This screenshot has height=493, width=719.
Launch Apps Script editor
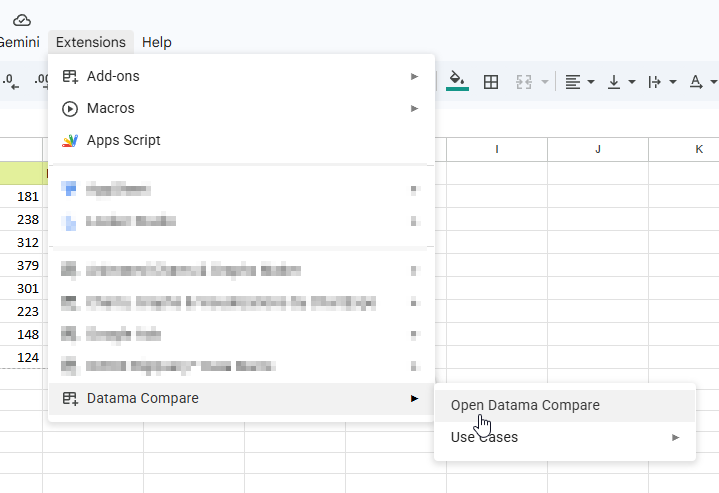241,140
